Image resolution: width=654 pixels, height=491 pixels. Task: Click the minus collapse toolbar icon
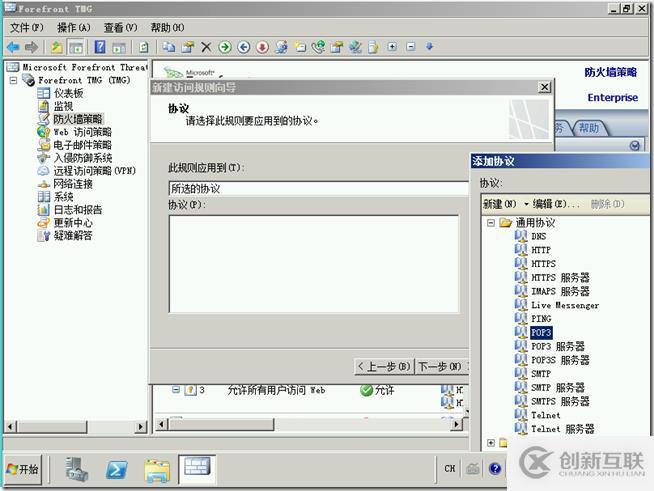(411, 46)
